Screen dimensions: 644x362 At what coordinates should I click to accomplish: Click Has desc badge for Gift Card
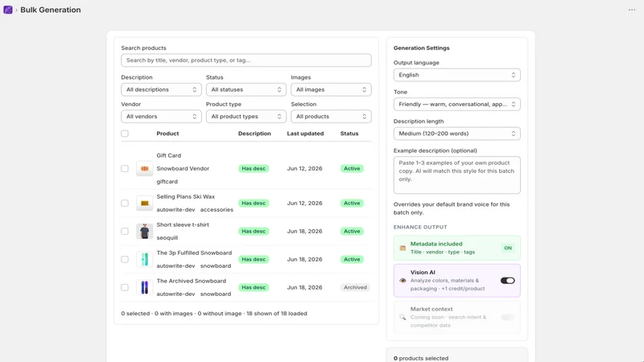(x=254, y=168)
